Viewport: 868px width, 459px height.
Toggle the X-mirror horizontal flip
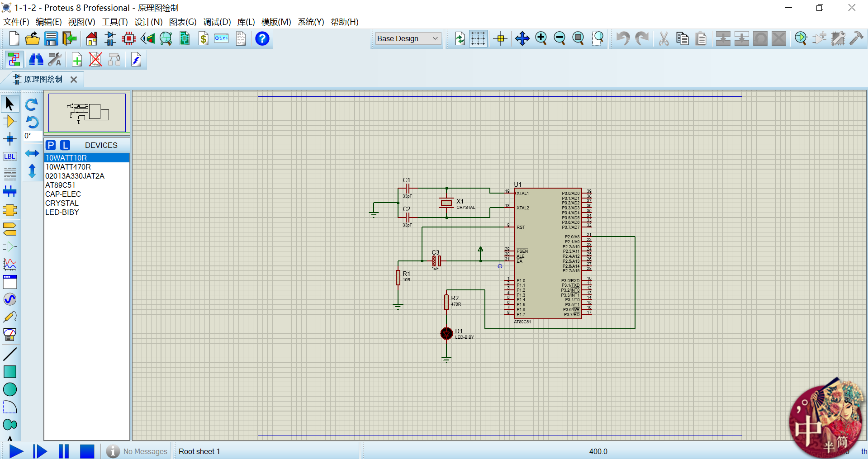[x=32, y=153]
